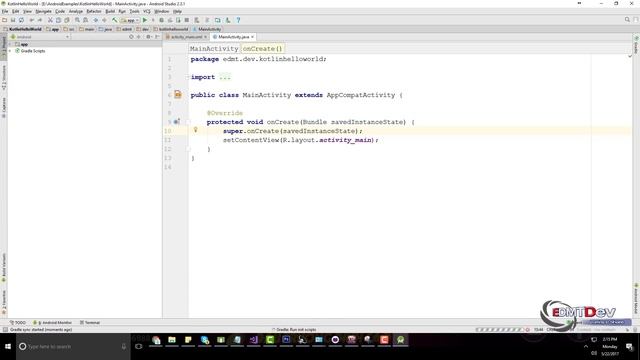Open the File menu
640x360 pixels.
click(x=5, y=11)
